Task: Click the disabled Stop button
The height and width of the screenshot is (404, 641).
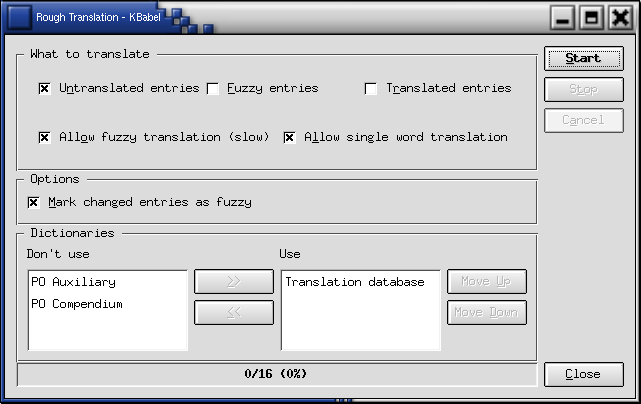Action: click(x=584, y=89)
